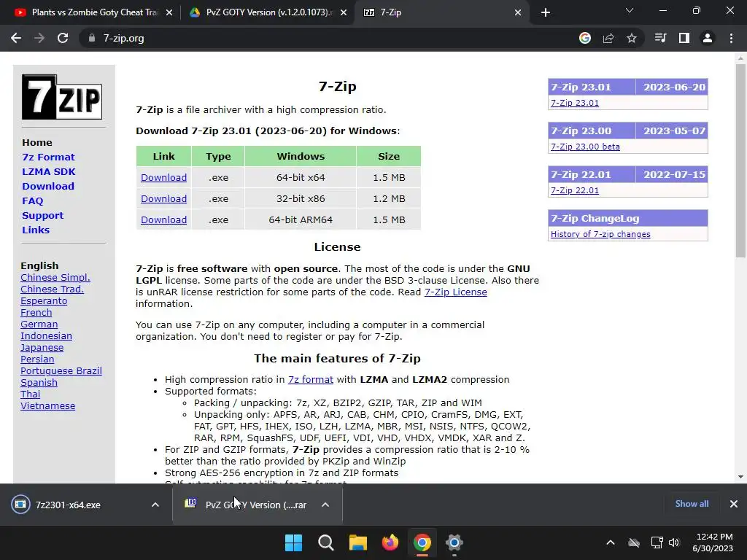Screen dimensions: 747x560
Task: Open 7-Zip 23.01 news link
Action: pyautogui.click(x=575, y=103)
